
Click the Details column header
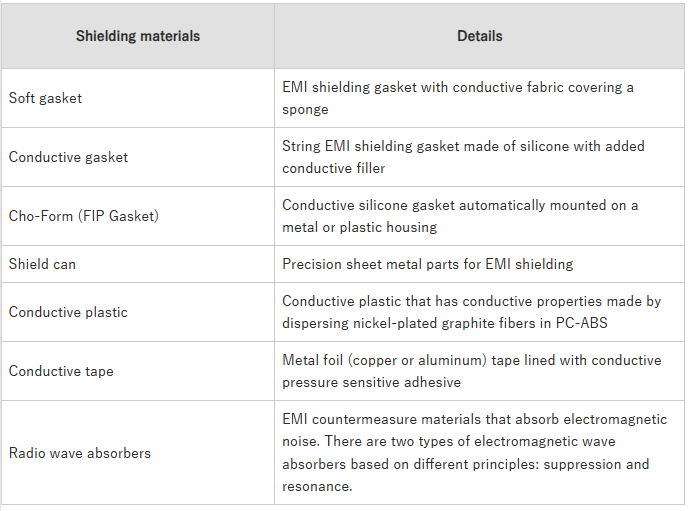(480, 36)
